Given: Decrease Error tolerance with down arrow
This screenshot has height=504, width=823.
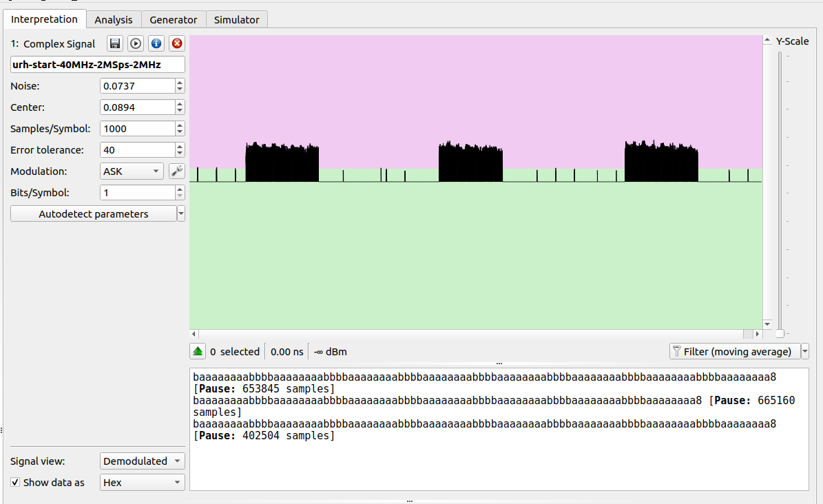Looking at the screenshot, I should coord(180,154).
